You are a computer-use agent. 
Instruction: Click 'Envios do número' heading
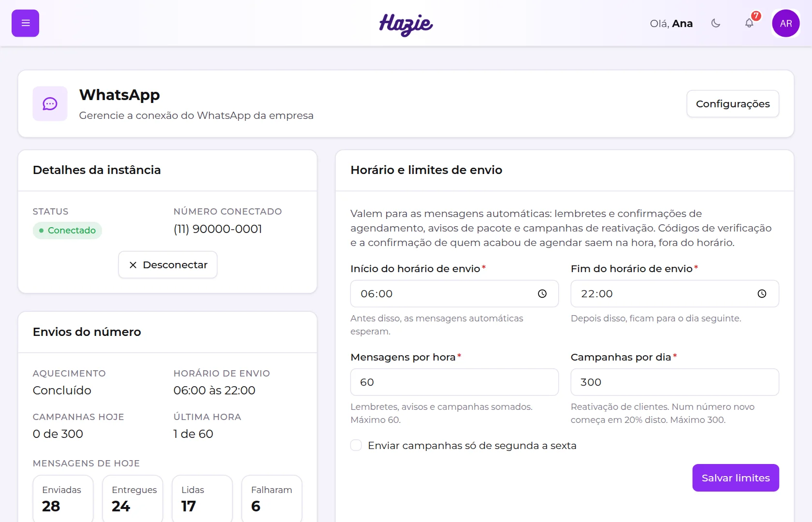(87, 332)
